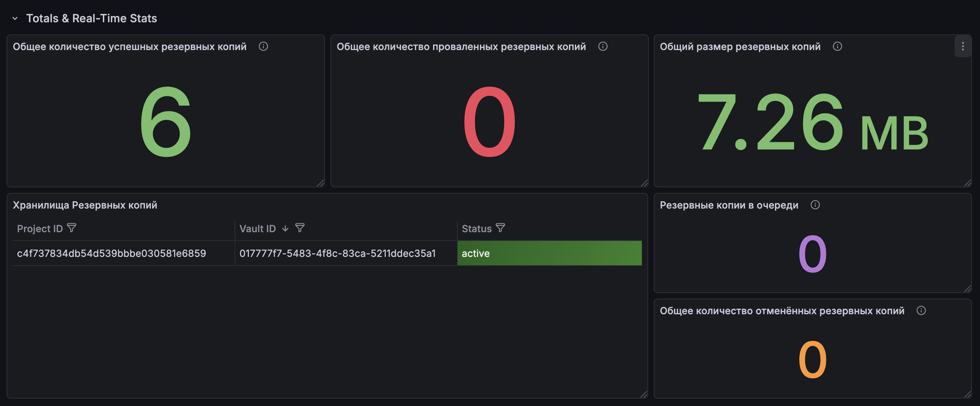Click the resize handle of successful backups panel
980x406 pixels.
[321, 183]
